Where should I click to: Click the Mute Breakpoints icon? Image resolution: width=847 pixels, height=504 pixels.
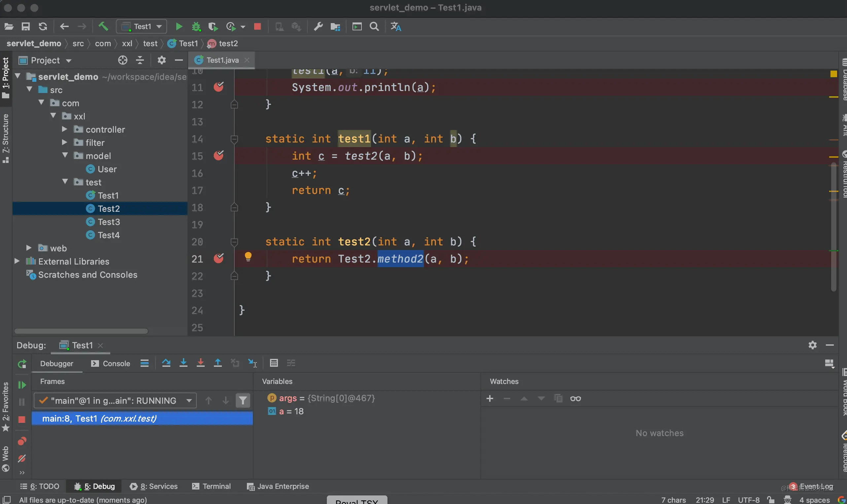pos(22,458)
